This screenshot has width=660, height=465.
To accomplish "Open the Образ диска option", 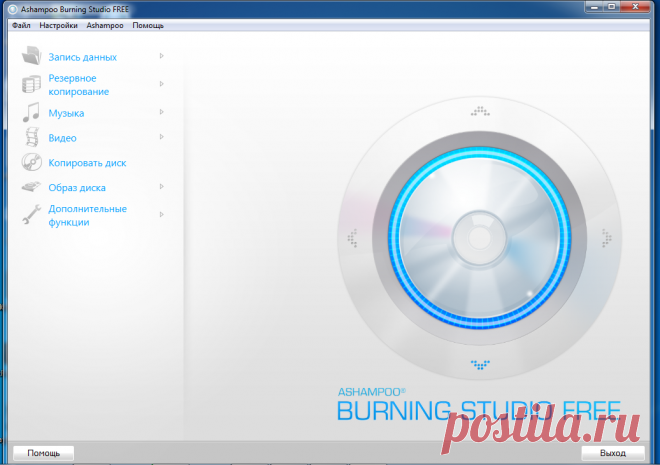I will pos(77,188).
